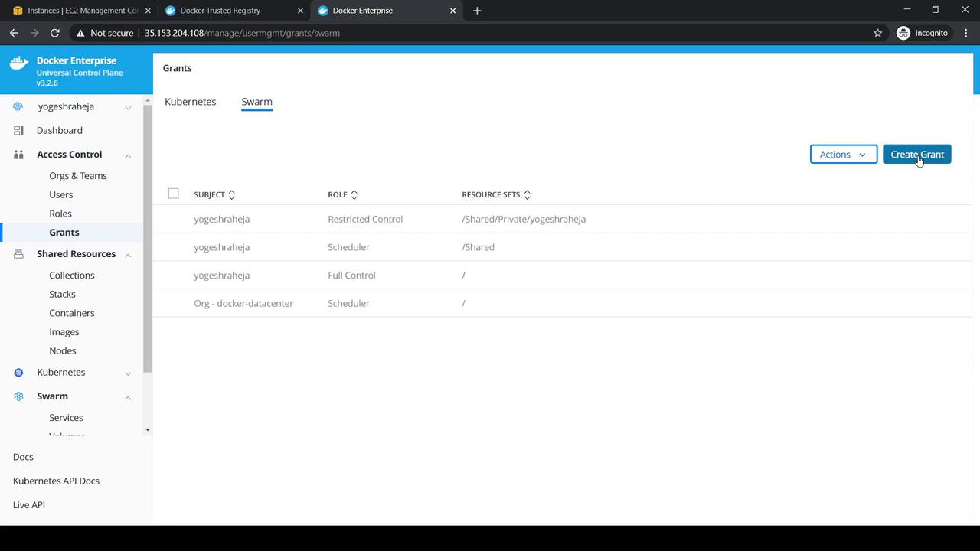The image size is (980, 551).
Task: Switch to the Kubernetes grants tab
Action: 190,102
